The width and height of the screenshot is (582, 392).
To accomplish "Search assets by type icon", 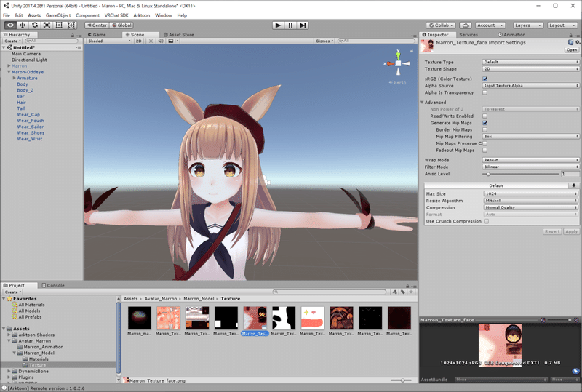I will click(394, 292).
